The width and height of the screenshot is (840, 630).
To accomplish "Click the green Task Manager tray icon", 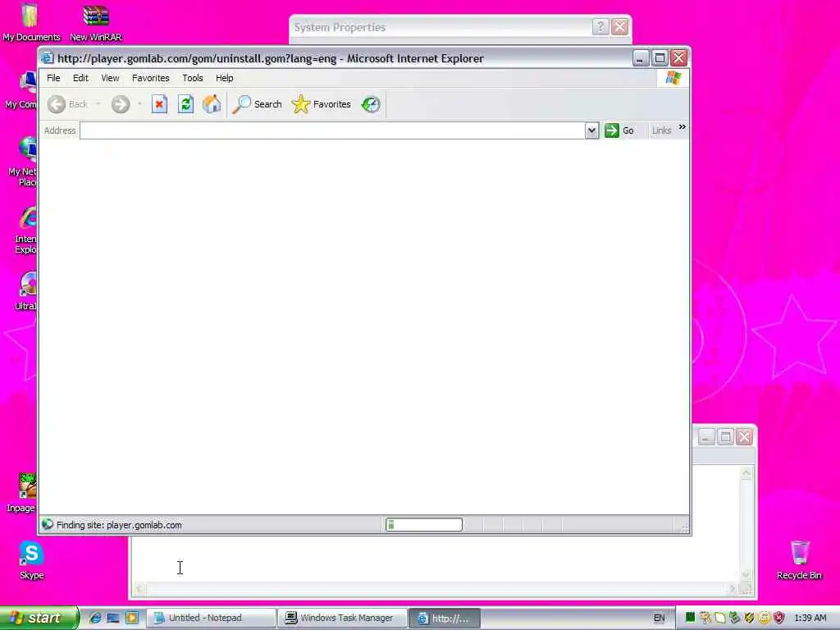I will pos(690,618).
